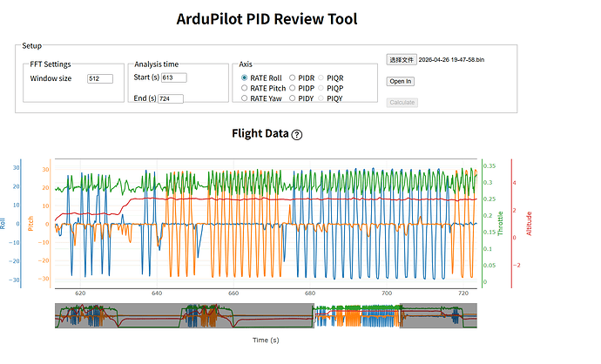Select the RATE Roll radio button
The width and height of the screenshot is (601, 364).
click(244, 78)
